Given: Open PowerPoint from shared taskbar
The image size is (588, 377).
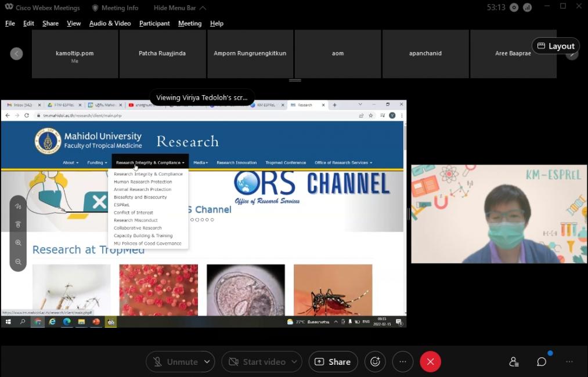Looking at the screenshot, I should pyautogui.click(x=96, y=321).
